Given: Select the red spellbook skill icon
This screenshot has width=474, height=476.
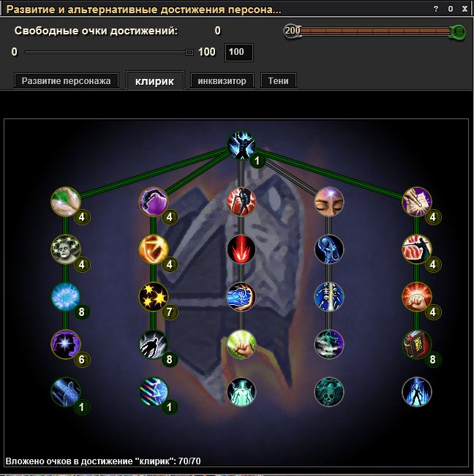Looking at the screenshot, I should [417, 344].
